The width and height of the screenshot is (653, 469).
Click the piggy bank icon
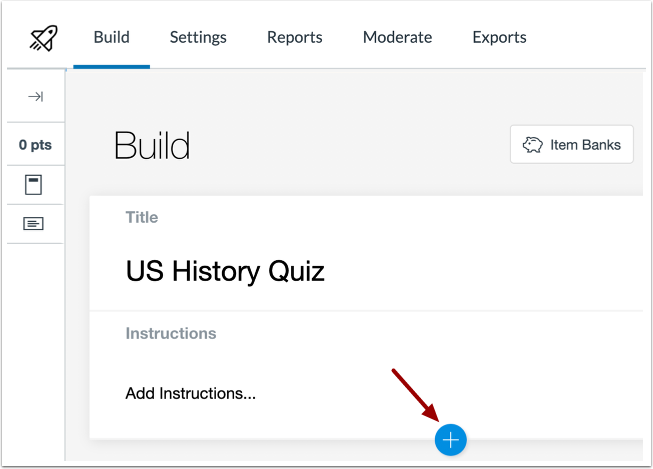(x=532, y=145)
